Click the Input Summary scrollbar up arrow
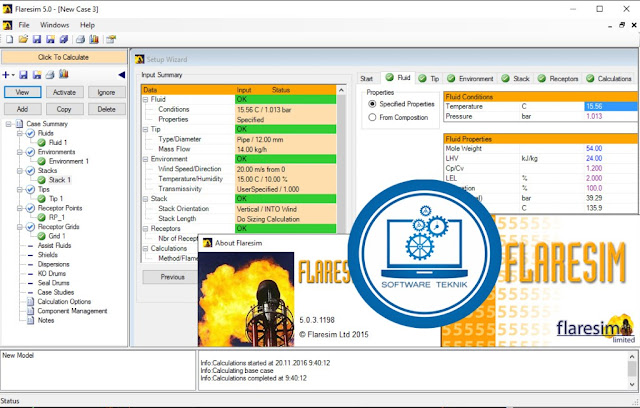 341,90
